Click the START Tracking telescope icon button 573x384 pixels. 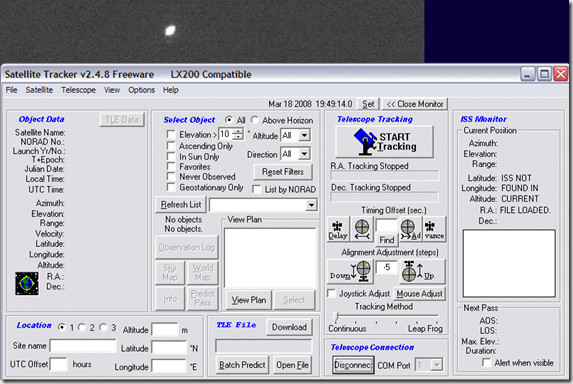[x=384, y=142]
